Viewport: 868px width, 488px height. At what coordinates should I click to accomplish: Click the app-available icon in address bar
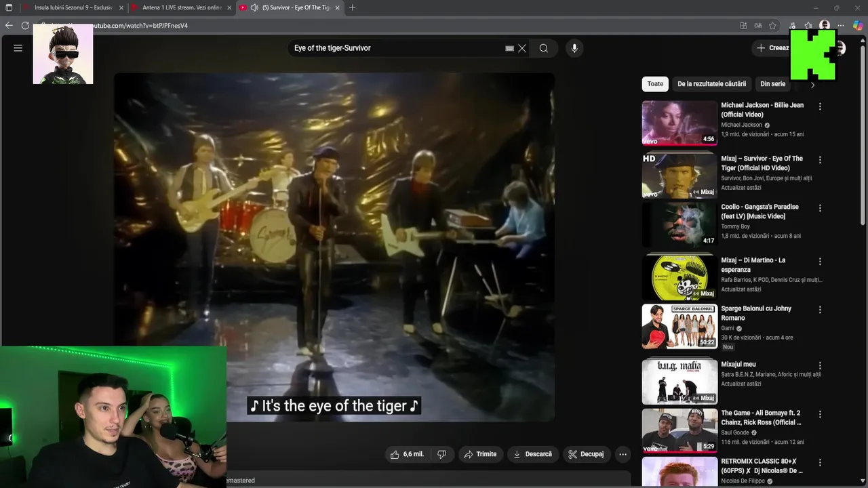[743, 26]
